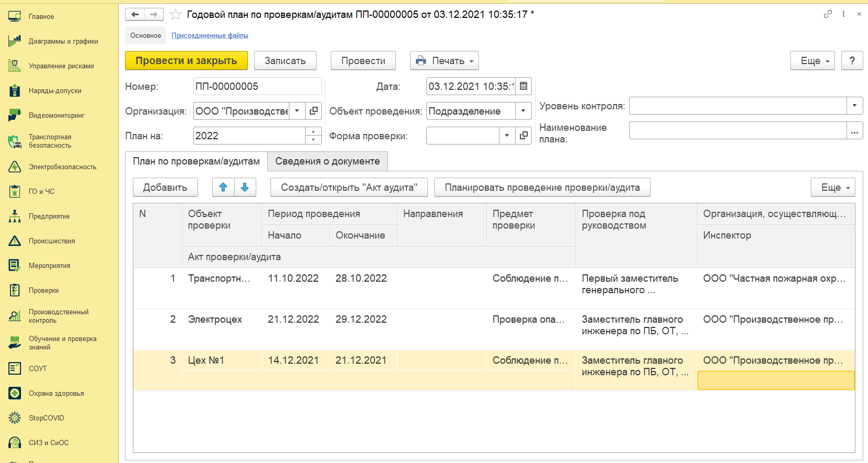Go forward with the right arrow
This screenshot has width=868, height=463.
tap(154, 15)
